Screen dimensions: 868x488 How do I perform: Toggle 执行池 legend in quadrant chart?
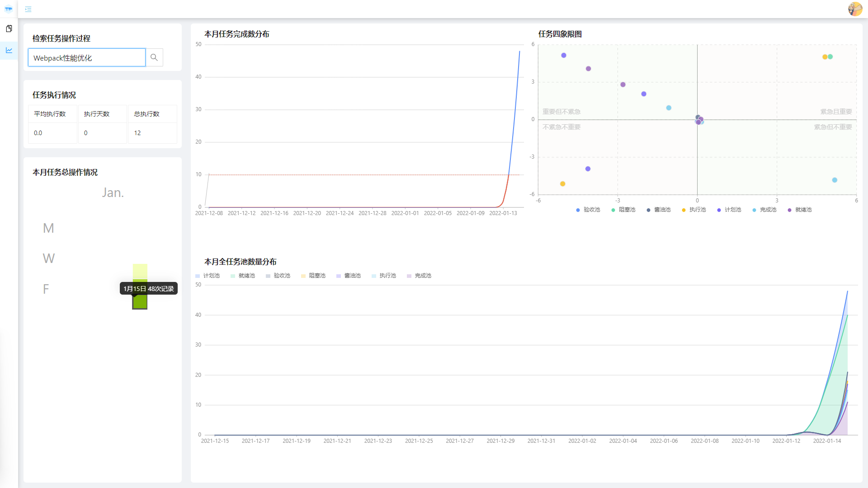pyautogui.click(x=694, y=210)
